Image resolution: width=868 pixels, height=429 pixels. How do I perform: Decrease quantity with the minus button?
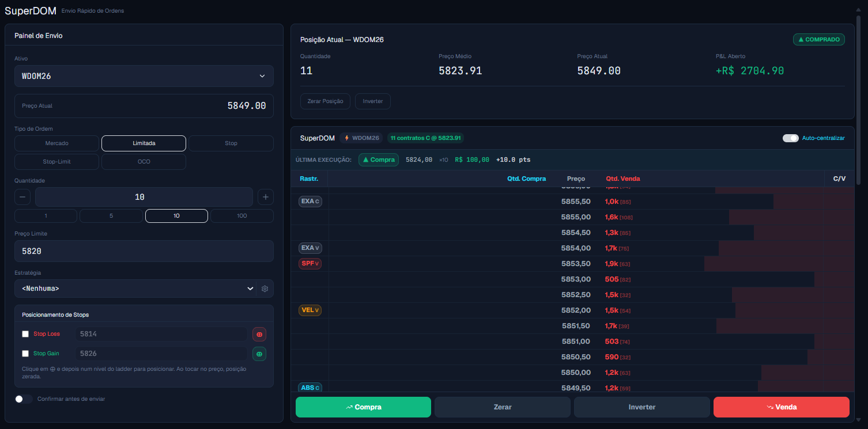coord(22,197)
